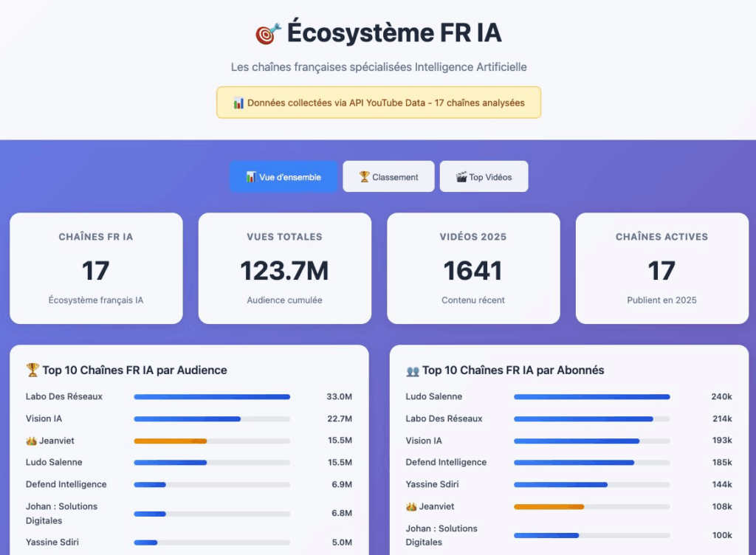
Task: Click the crown icon next to Jeanviet in Audience list
Action: 31,441
